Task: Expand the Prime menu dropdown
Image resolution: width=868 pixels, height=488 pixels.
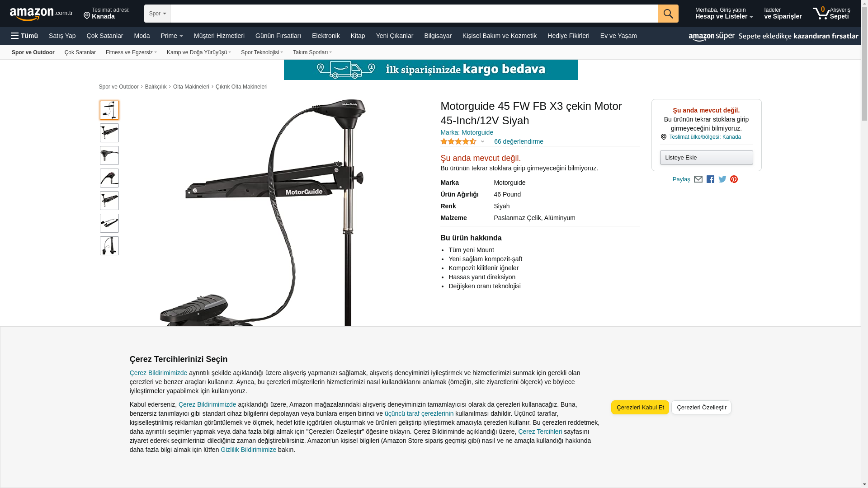Action: [x=172, y=36]
